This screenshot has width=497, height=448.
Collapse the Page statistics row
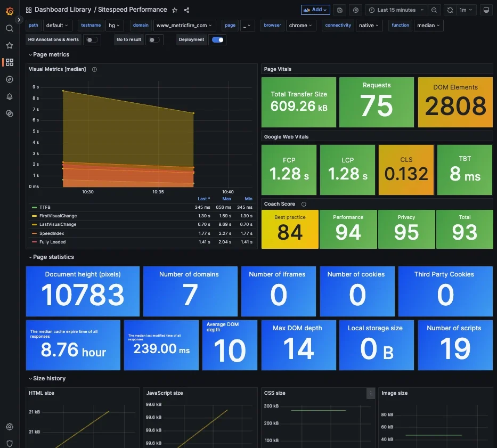tap(51, 257)
